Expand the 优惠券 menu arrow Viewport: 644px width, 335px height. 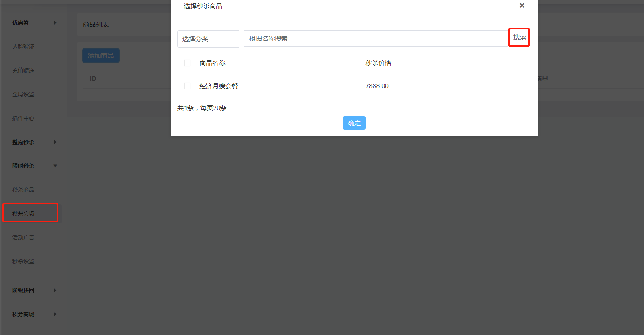pyautogui.click(x=55, y=22)
